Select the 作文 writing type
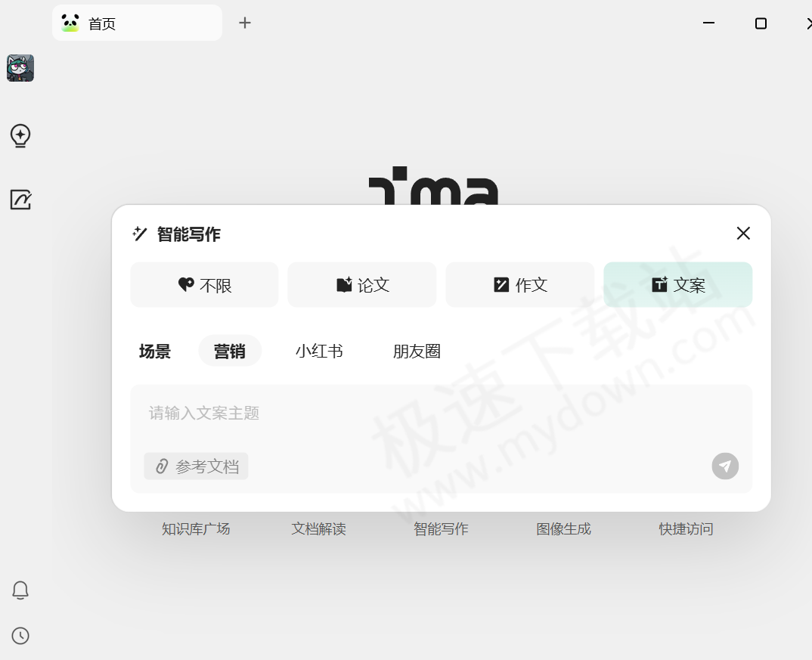 click(x=519, y=285)
